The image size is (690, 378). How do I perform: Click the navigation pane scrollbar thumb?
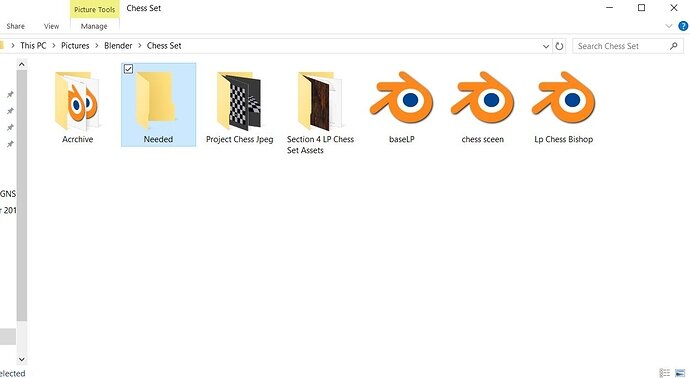pos(22,195)
